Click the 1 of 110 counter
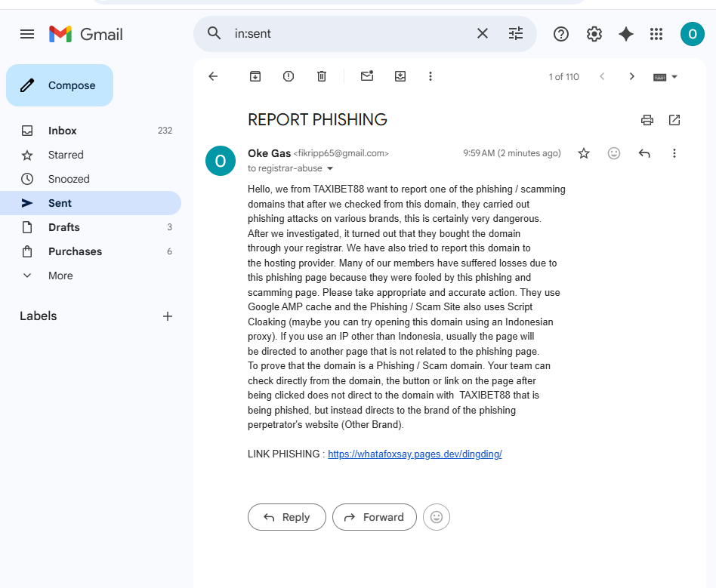This screenshot has height=588, width=716. click(x=564, y=77)
